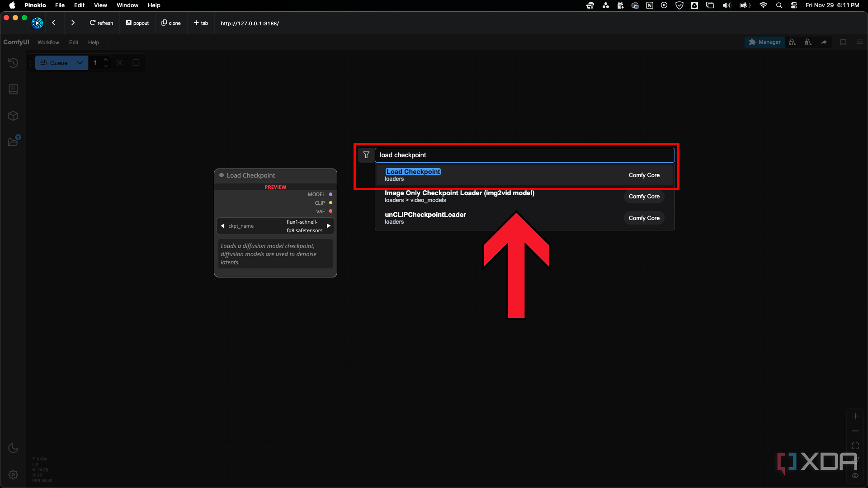
Task: Open the volume menu bar icon
Action: 726,5
